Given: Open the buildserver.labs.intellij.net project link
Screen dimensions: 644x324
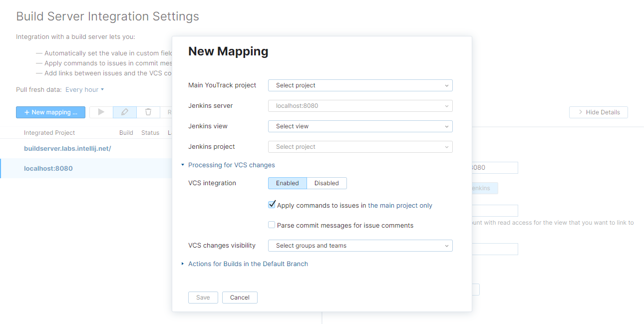Looking at the screenshot, I should (67, 148).
